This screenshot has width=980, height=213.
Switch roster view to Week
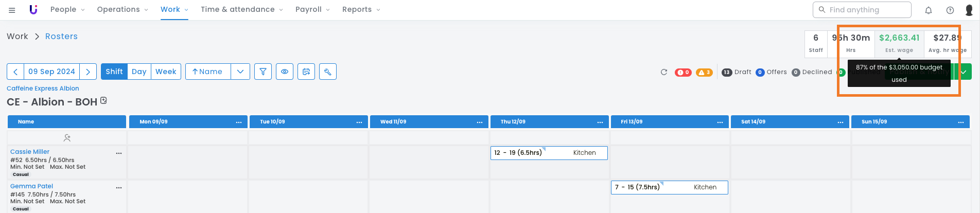[x=166, y=72]
